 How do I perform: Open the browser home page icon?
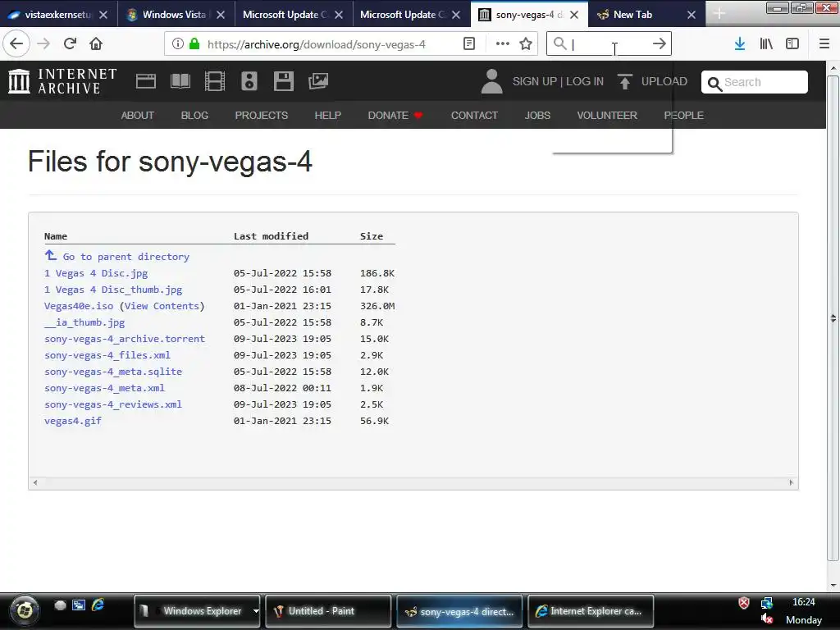coord(96,43)
